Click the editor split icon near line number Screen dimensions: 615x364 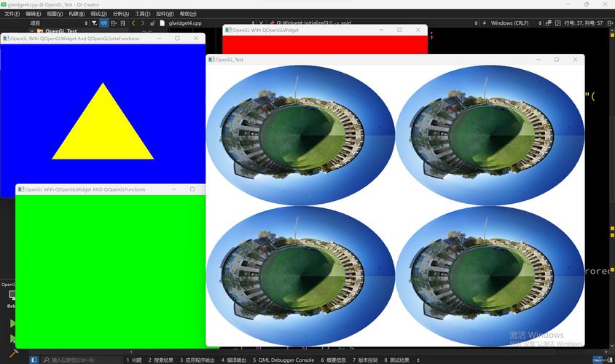611,23
